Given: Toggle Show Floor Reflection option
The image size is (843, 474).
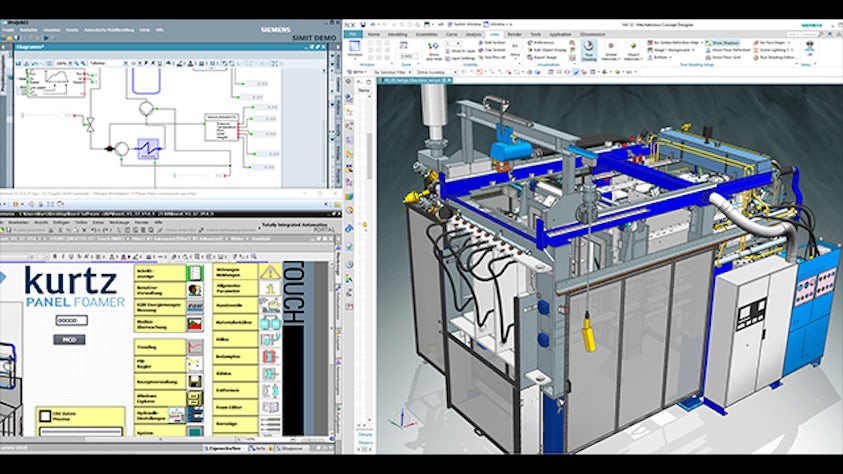Looking at the screenshot, I should [x=727, y=50].
